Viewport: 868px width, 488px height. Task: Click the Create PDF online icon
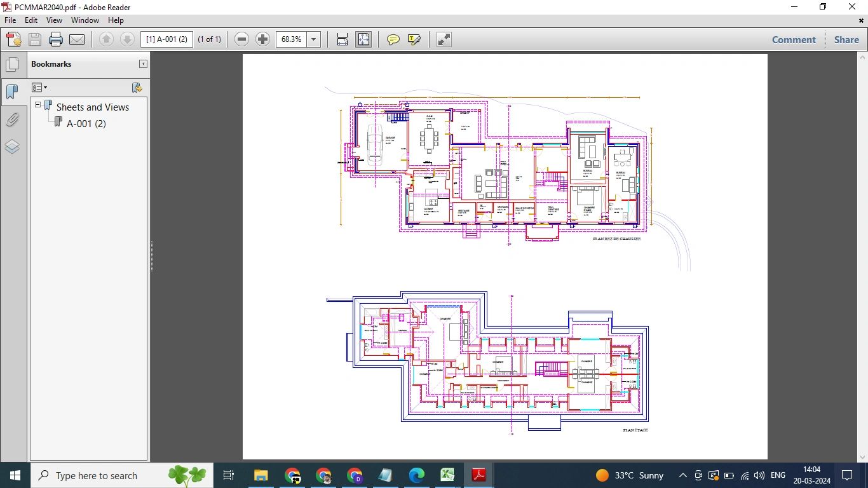pos(14,39)
